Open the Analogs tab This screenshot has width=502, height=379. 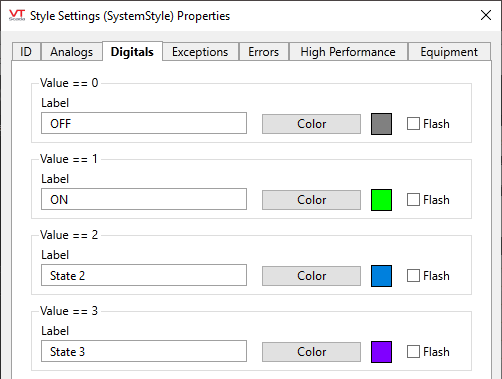pyautogui.click(x=71, y=52)
